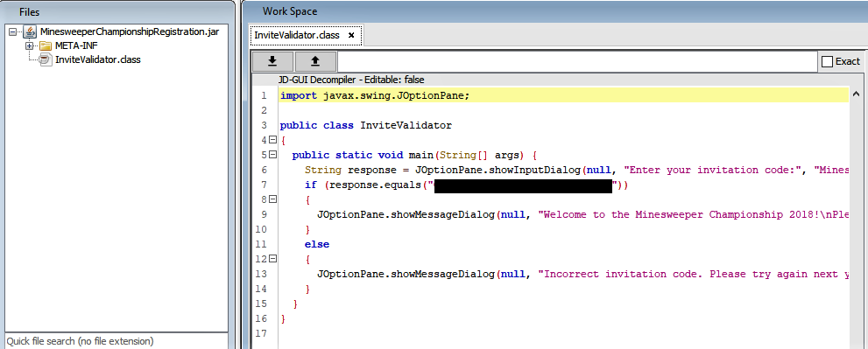Click the 'JD-GUI Decompiler - Editable: false' label
Screen dimensions: 868x349
pos(351,80)
